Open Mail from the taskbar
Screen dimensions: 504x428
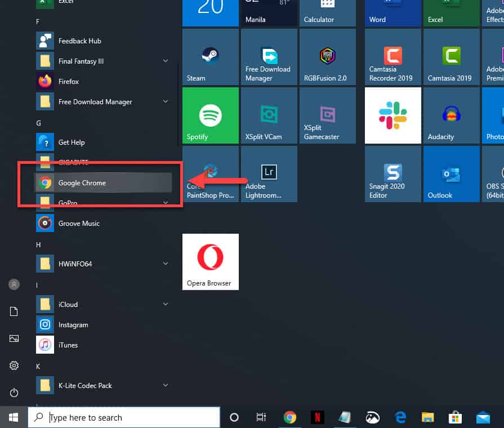pyautogui.click(x=483, y=417)
